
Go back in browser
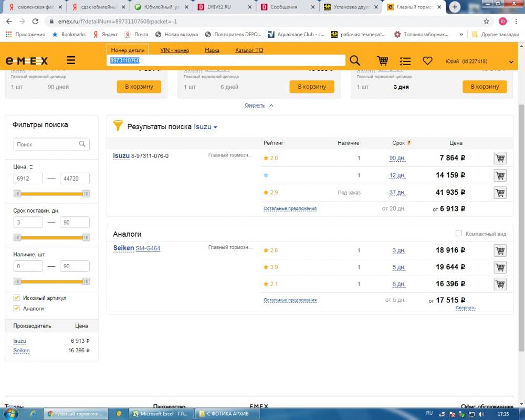point(9,22)
